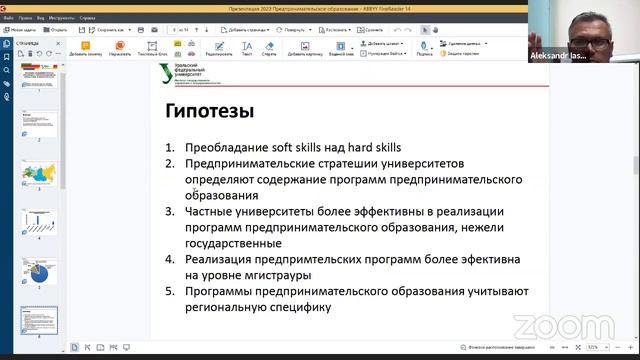This screenshot has width=640, height=360.
Task: Click the print icon in toolbar
Action: point(141,30)
